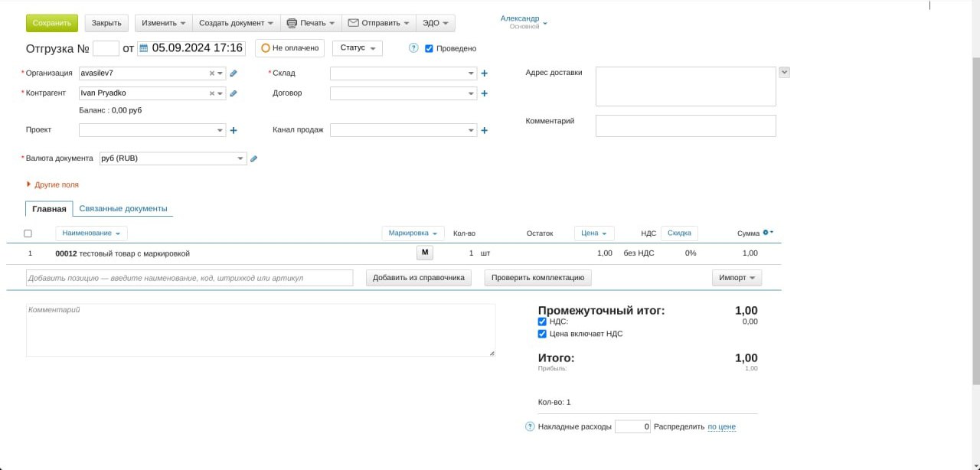Add a new warehouse with Склад plus icon
This screenshot has height=470, width=980.
[484, 73]
